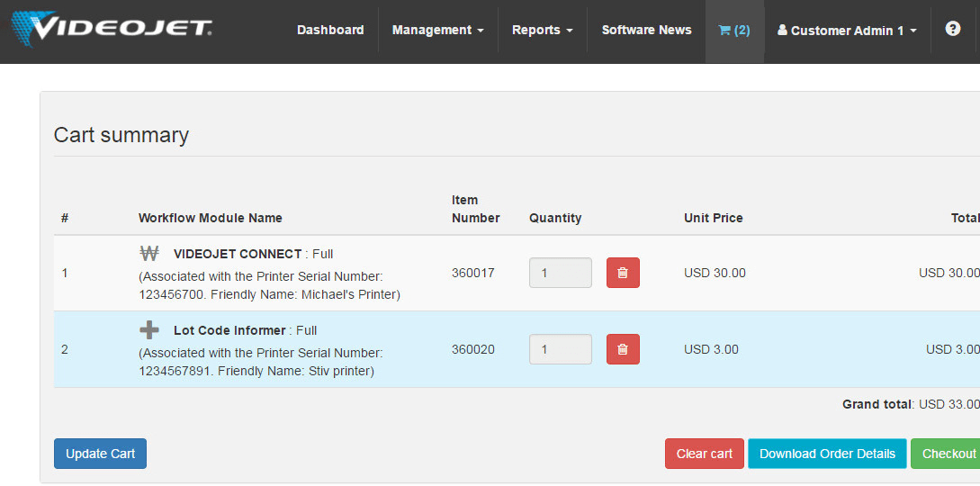This screenshot has height=486, width=980.
Task: Expand the Management dropdown menu
Action: [437, 30]
